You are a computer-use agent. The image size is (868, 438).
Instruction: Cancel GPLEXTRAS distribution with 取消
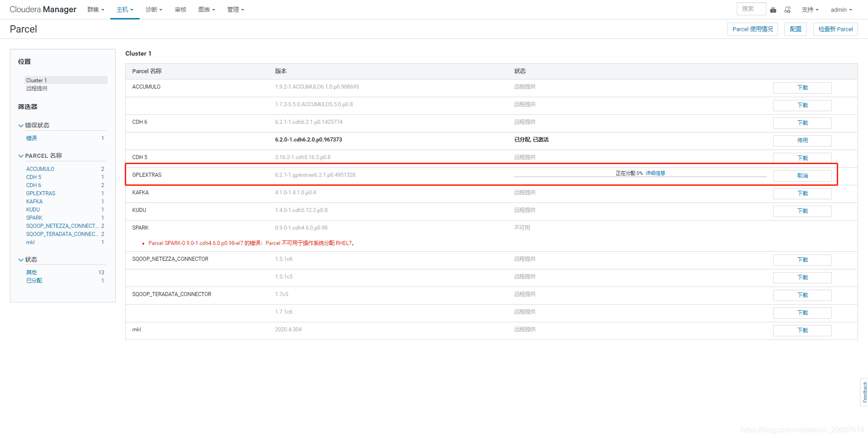[x=802, y=176]
